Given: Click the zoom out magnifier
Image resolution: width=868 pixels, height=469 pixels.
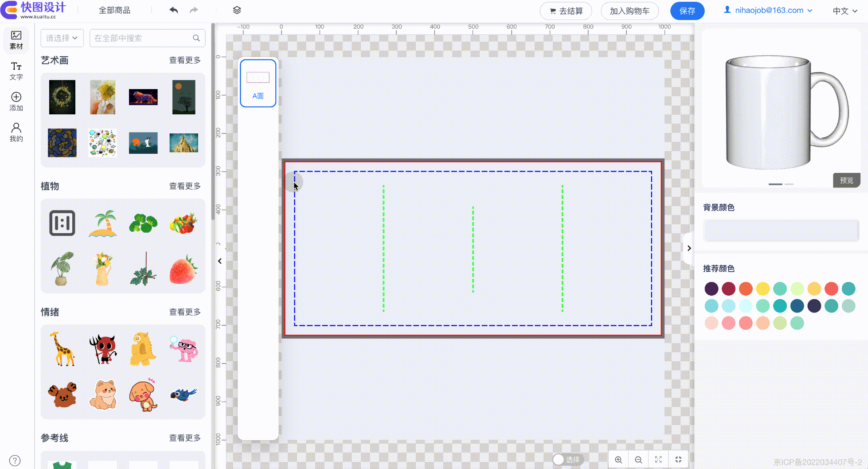Looking at the screenshot, I should [638, 460].
